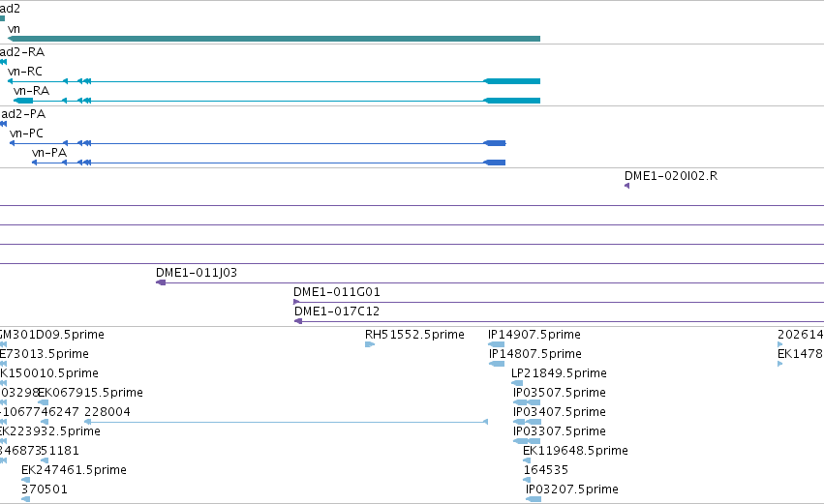This screenshot has height=504, width=824.
Task: Click the ad2-PA protein label
Action: click(x=22, y=114)
